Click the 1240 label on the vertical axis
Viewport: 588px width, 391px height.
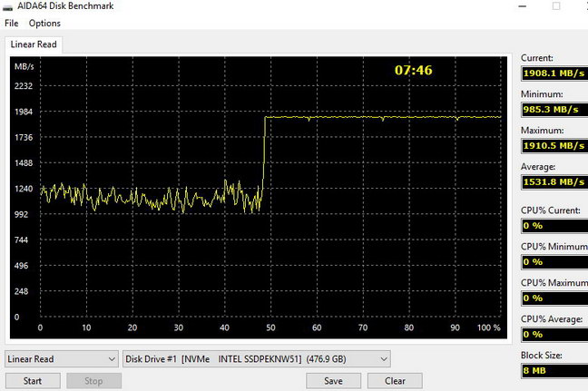(24, 189)
